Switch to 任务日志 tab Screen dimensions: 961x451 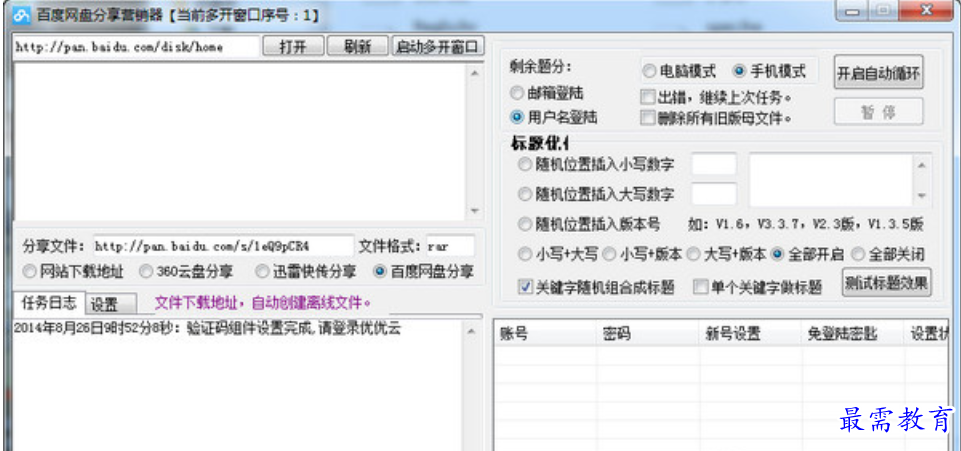[x=48, y=302]
